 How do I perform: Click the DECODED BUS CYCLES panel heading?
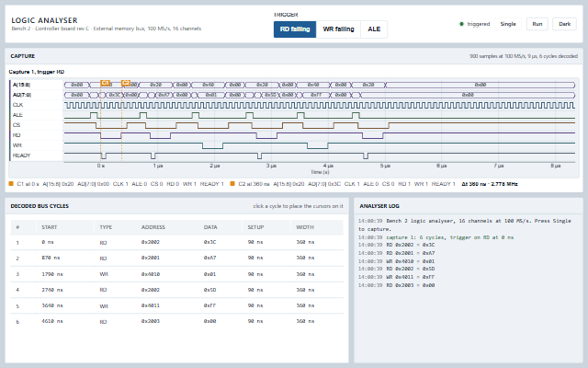tap(40, 206)
